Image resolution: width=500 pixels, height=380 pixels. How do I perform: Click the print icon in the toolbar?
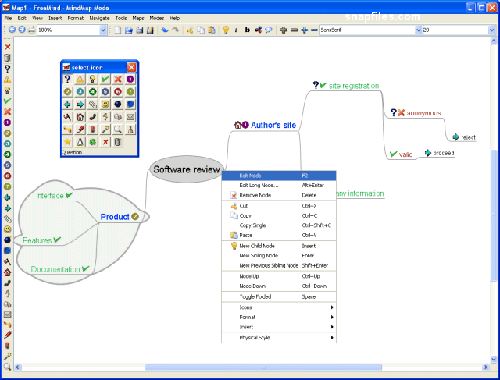click(32, 30)
